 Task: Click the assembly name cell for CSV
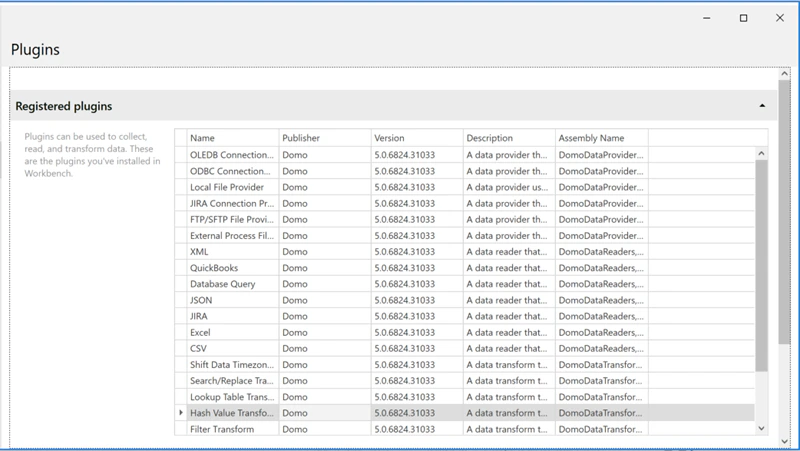602,348
